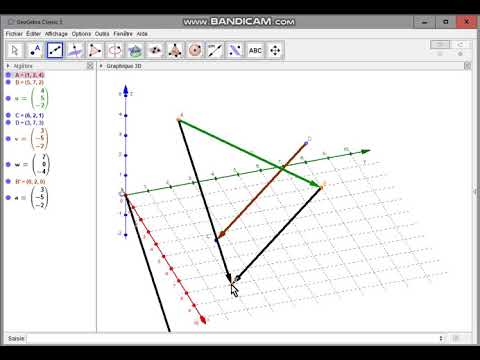
Task: Expand the Algèbre style bar triangle
Action: pyautogui.click(x=8, y=66)
